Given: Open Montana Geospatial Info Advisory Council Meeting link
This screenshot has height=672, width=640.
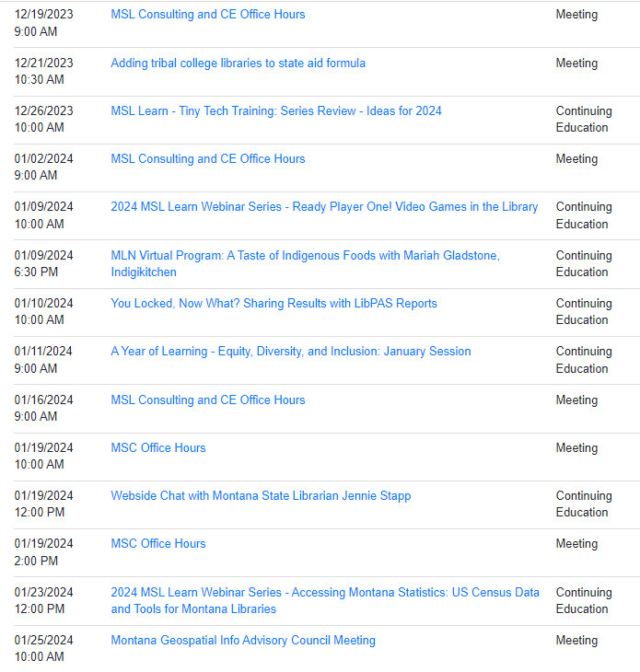Looking at the screenshot, I should 243,641.
